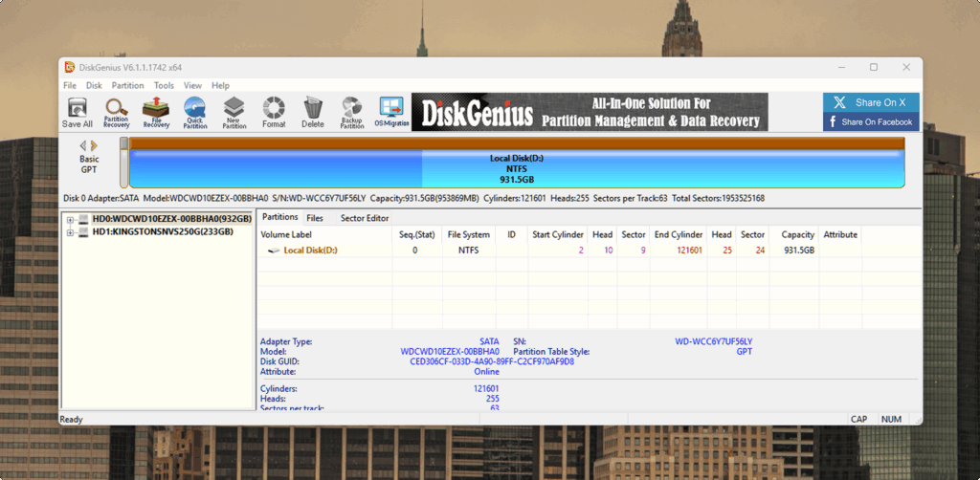This screenshot has width=980, height=480.
Task: Click the disk map scrollbar handle
Action: (x=124, y=144)
